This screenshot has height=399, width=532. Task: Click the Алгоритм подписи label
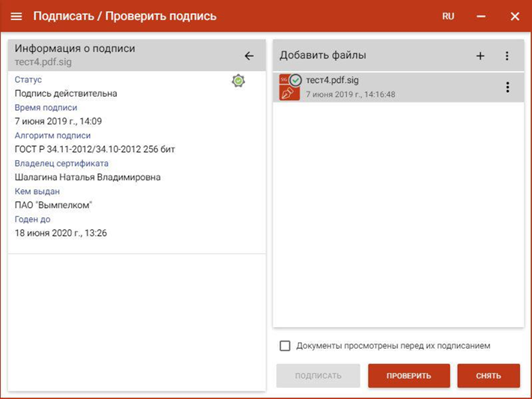(52, 135)
